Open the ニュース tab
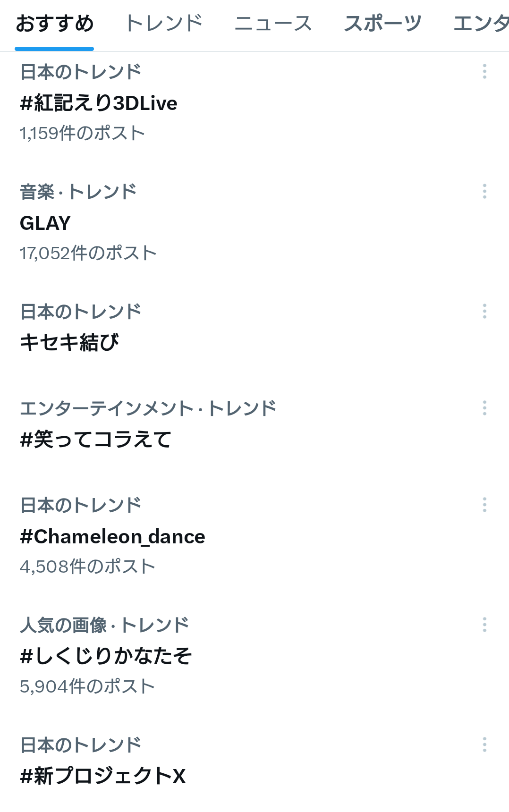Viewport: 509px width, 812px height. click(x=273, y=24)
